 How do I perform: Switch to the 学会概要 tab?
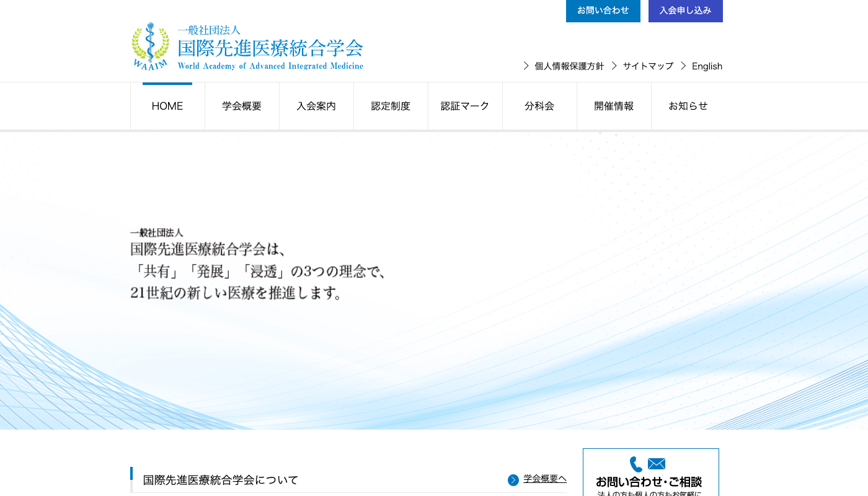pyautogui.click(x=242, y=105)
